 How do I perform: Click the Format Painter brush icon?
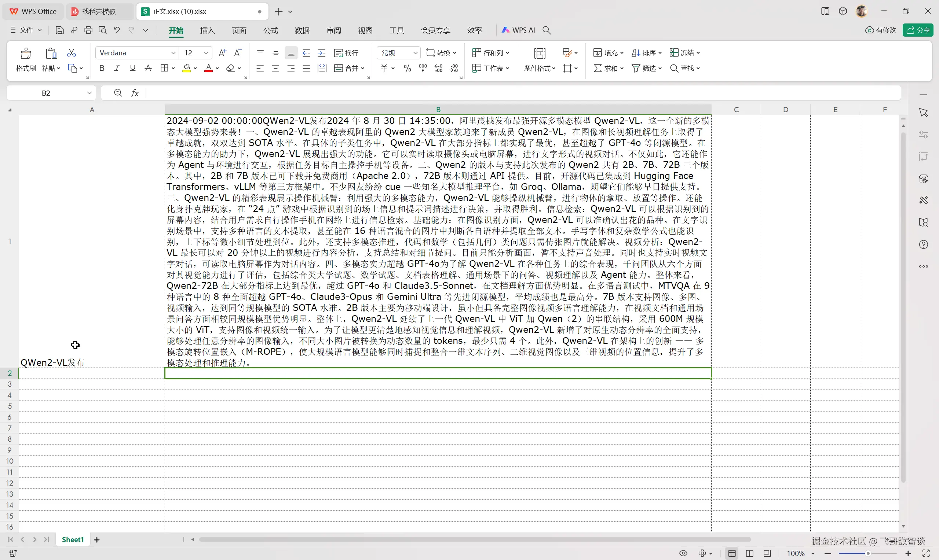tap(26, 54)
